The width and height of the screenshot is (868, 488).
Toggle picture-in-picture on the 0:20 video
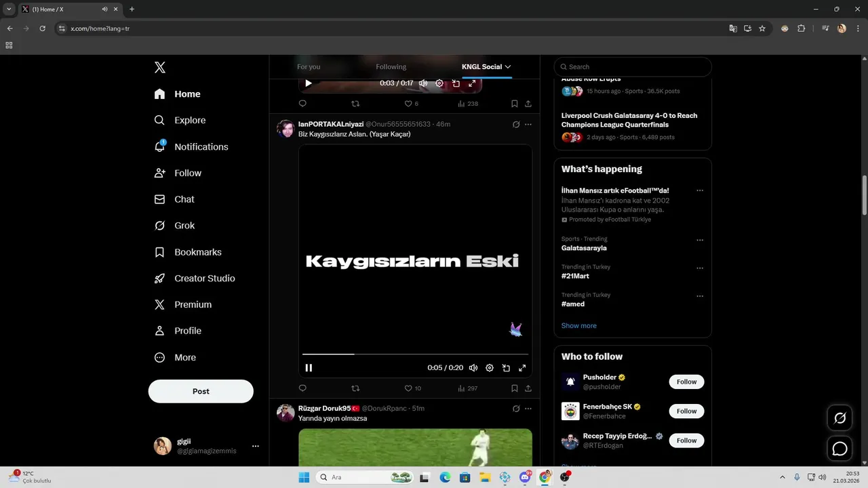506,368
